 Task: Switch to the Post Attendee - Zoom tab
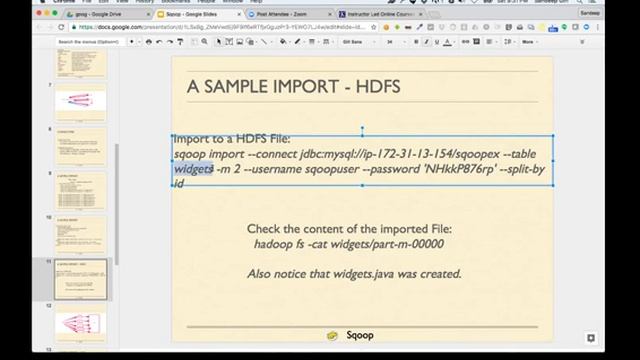[x=289, y=14]
